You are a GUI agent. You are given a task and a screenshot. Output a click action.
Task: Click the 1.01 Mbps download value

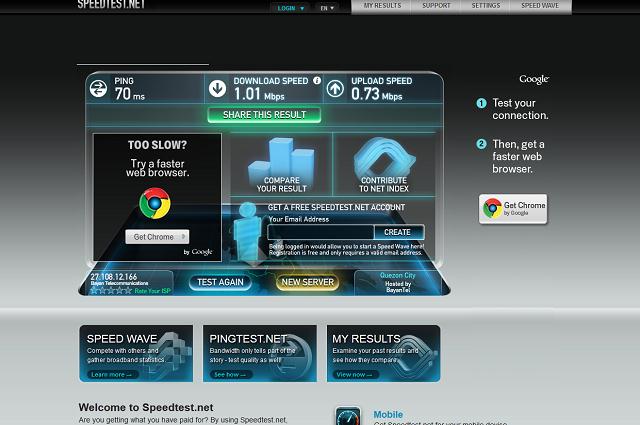point(259,94)
